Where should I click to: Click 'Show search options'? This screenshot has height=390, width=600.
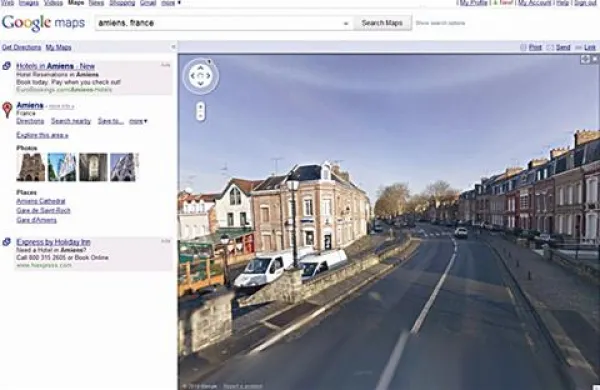click(440, 23)
